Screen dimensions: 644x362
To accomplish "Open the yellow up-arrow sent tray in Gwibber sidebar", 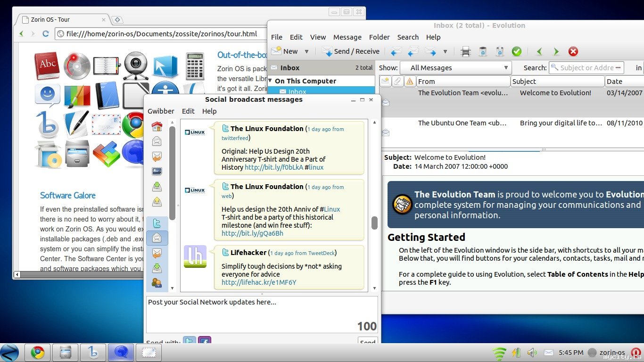I will 157,202.
